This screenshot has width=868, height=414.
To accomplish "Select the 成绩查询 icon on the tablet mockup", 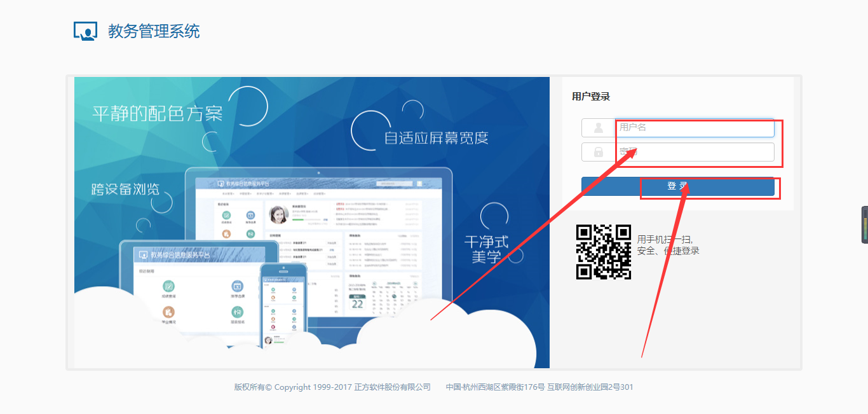I will pyautogui.click(x=168, y=287).
